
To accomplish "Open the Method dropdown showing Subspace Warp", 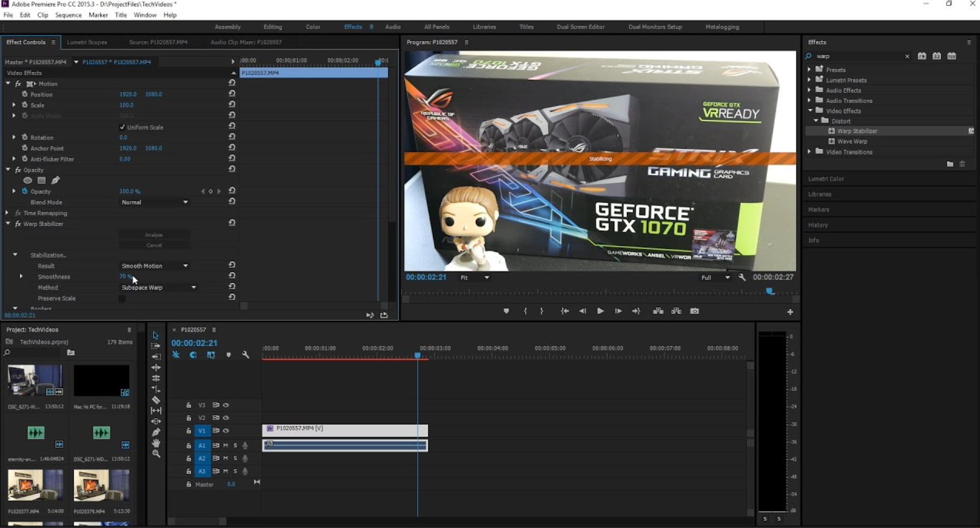I will pyautogui.click(x=158, y=287).
